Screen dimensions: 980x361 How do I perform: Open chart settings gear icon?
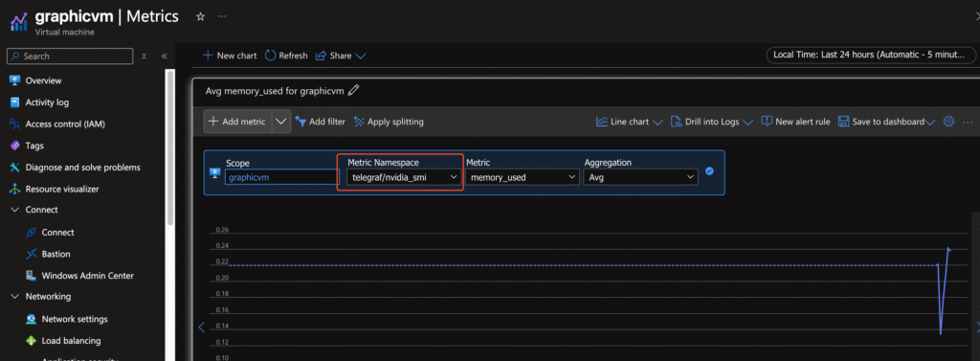[x=948, y=122]
